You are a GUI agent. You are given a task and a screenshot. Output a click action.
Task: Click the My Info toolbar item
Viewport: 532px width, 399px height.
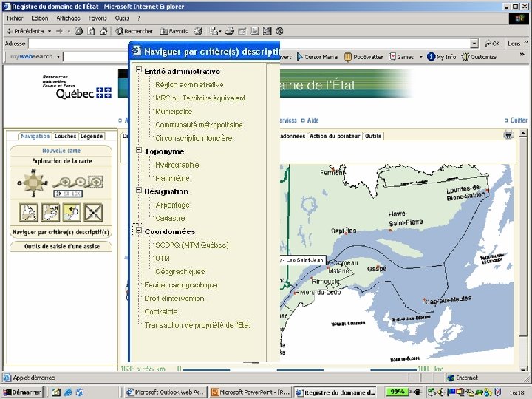(441, 57)
